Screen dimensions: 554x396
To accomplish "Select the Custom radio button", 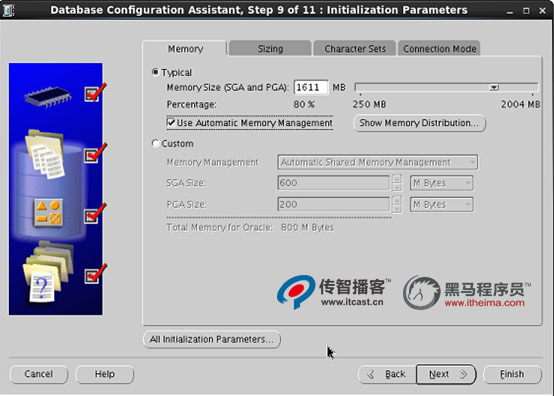I will click(x=155, y=143).
